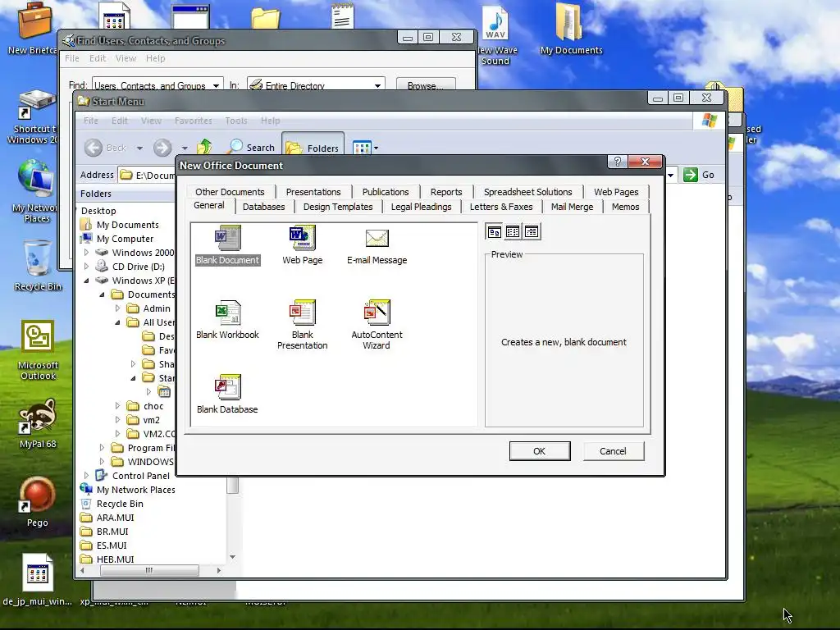
Task: Select the Pego desktop icon
Action: [x=38, y=502]
